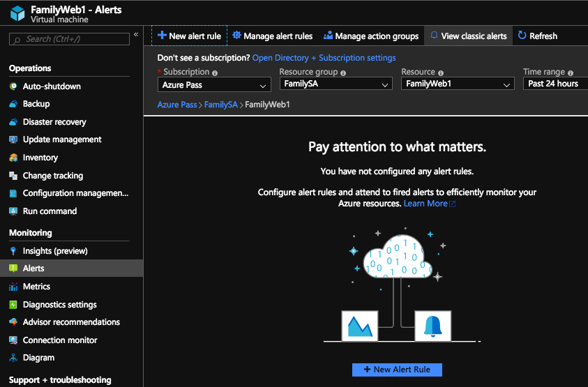588x387 pixels.
Task: Click the Diagnostics settings icon
Action: (x=13, y=305)
